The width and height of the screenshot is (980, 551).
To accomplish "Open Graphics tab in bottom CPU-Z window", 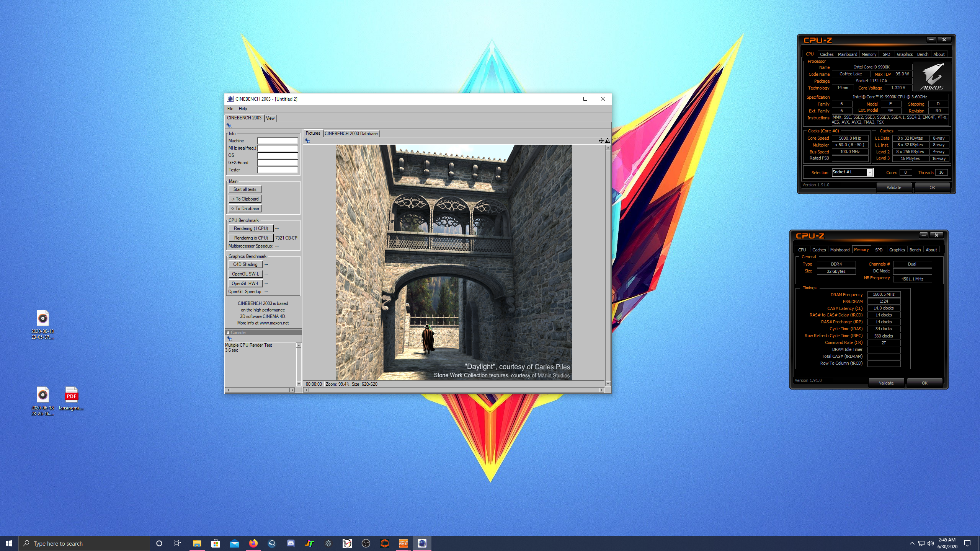I will [897, 250].
